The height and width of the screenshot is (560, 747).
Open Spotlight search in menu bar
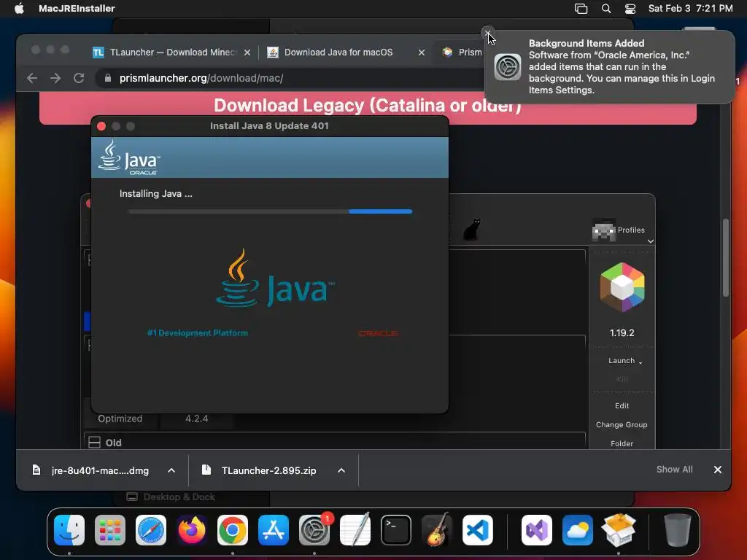[606, 9]
